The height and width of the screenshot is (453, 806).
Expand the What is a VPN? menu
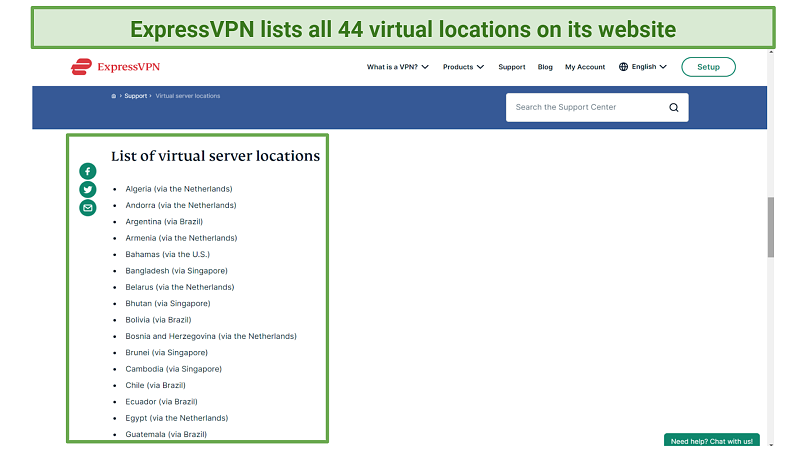397,67
